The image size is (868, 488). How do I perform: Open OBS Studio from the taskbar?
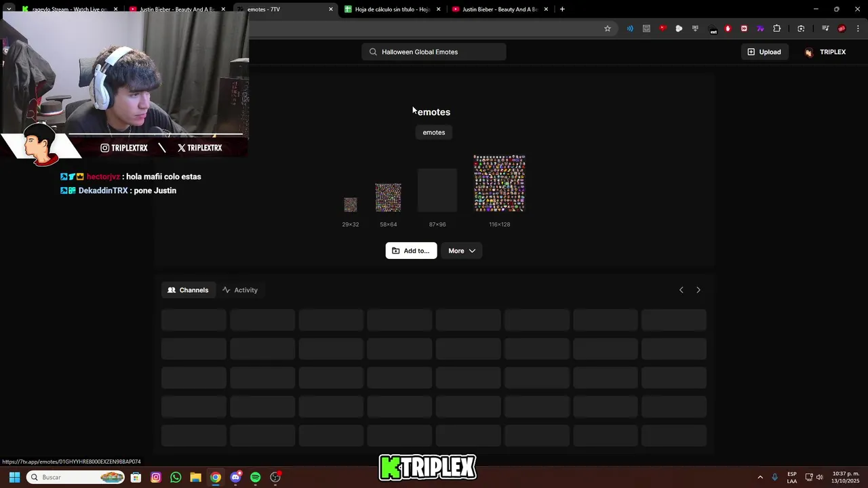(275, 477)
